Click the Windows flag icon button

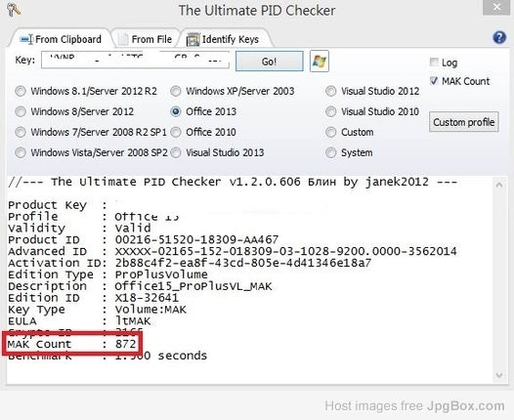point(320,61)
